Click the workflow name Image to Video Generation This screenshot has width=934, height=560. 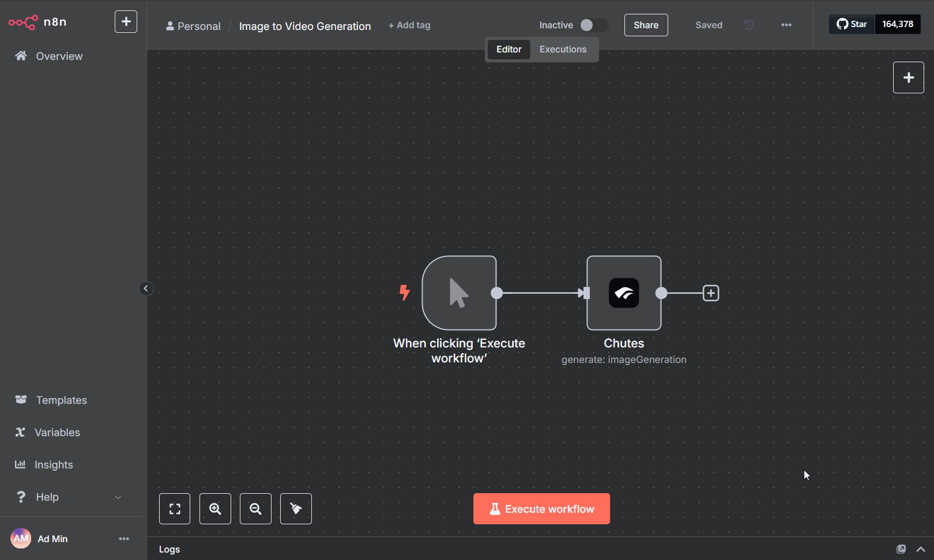point(305,26)
